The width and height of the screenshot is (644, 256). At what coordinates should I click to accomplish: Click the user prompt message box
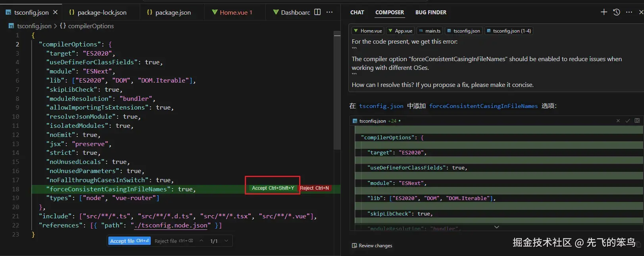(496, 58)
